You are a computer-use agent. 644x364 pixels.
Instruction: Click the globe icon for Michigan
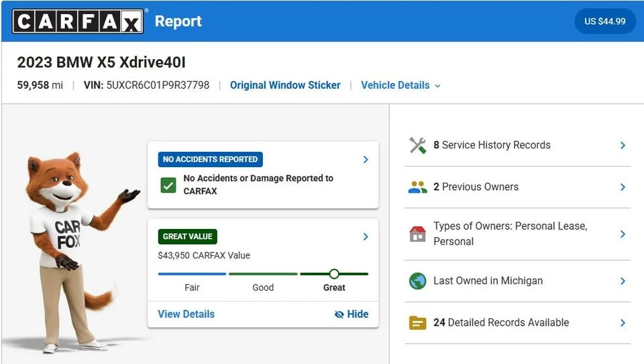point(418,281)
